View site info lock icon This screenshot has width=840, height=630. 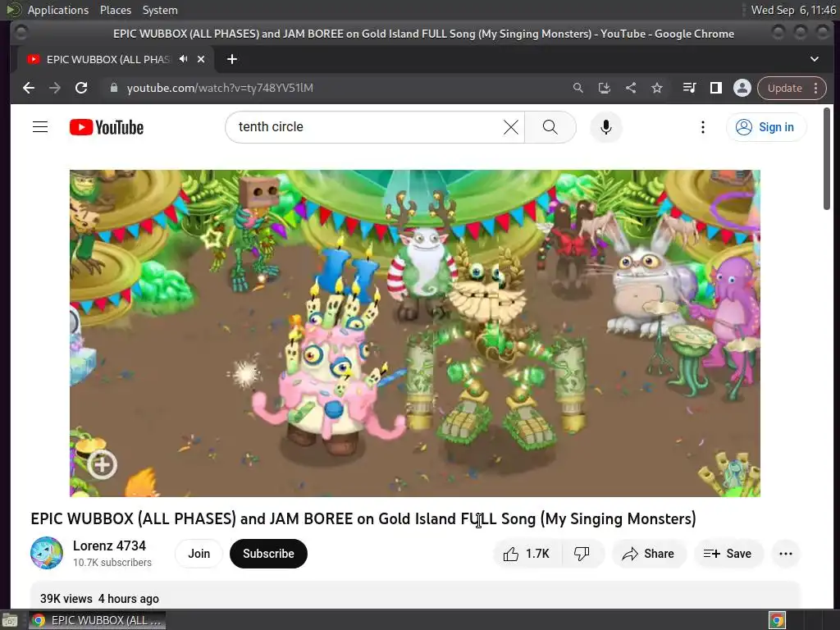[113, 88]
